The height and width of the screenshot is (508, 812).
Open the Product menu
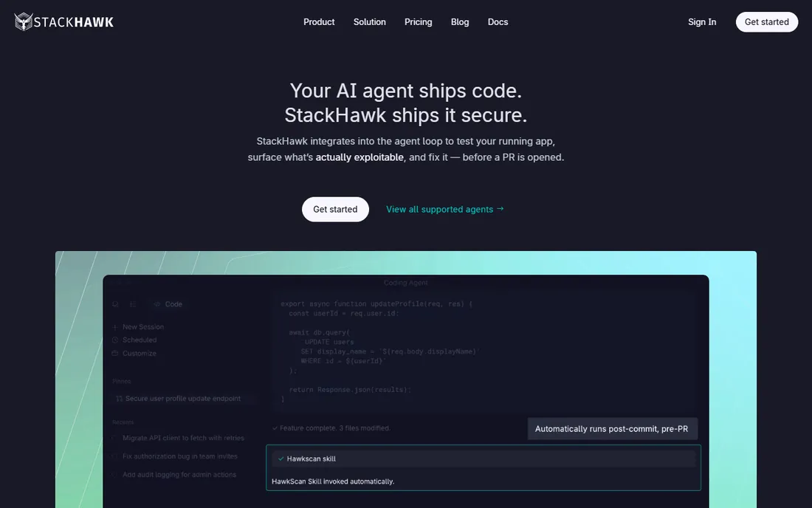319,21
